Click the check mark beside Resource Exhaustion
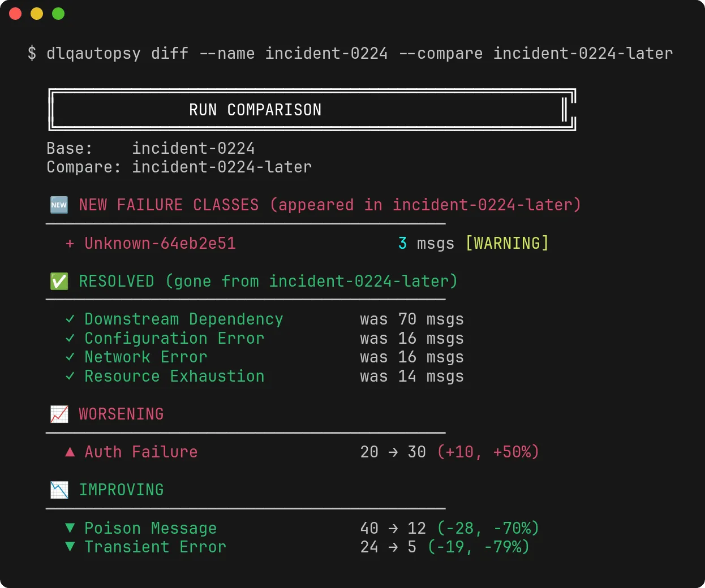This screenshot has height=588, width=705. [70, 376]
